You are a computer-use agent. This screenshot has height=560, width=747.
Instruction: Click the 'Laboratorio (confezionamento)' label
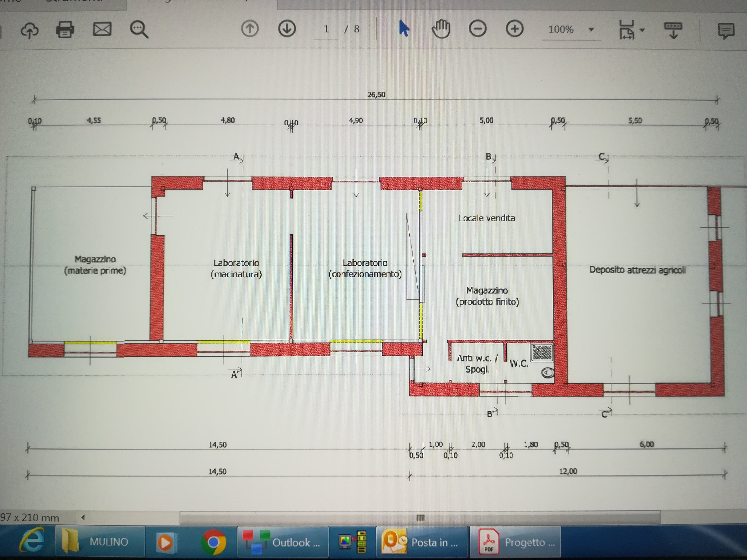tap(365, 268)
